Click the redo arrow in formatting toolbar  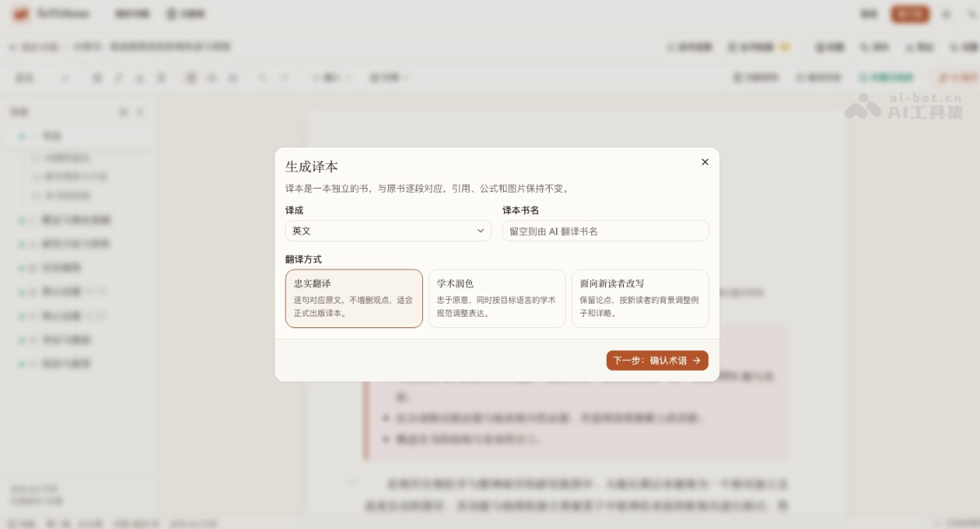pos(283,78)
